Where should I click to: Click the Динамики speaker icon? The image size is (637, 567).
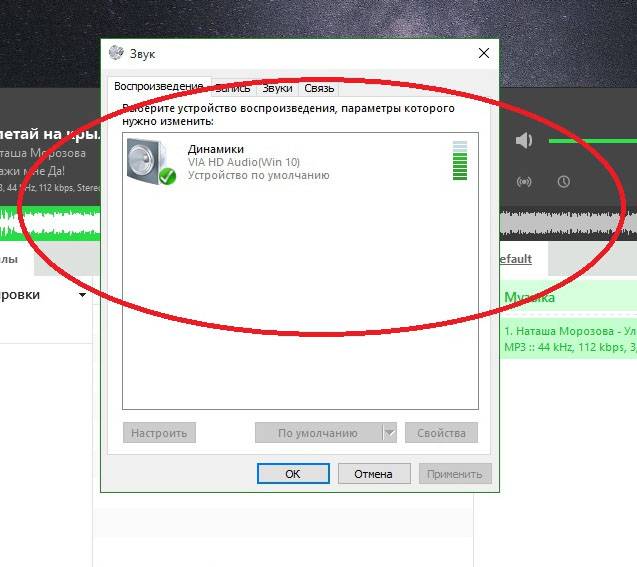[151, 161]
